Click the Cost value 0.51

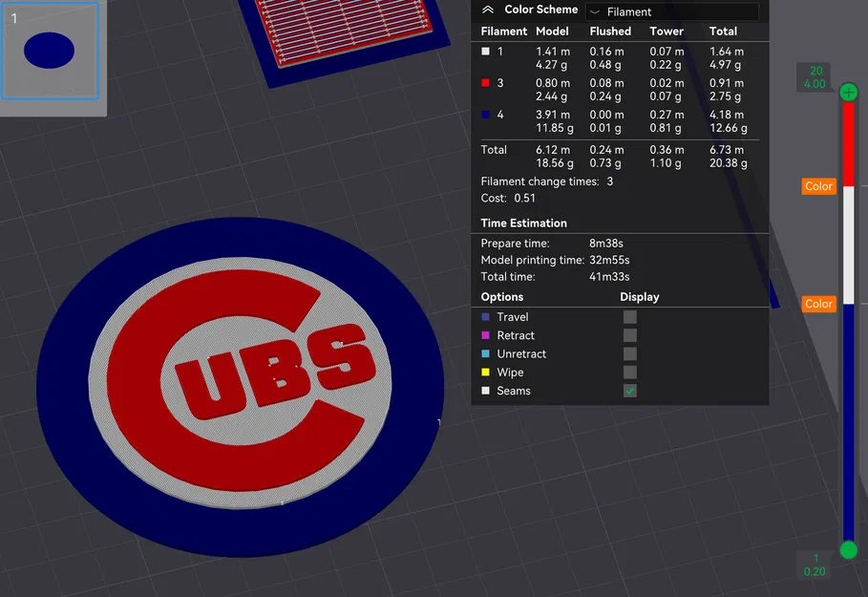coord(525,198)
